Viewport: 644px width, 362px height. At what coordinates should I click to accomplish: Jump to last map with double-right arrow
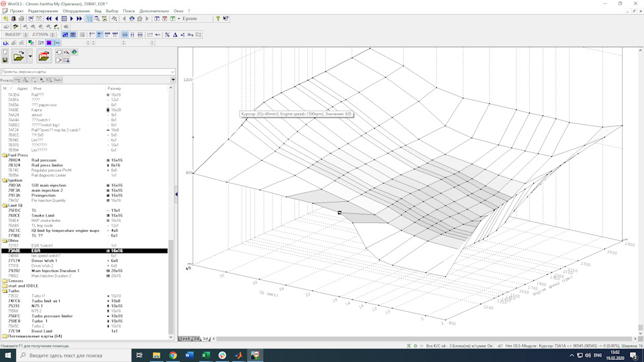(x=79, y=19)
